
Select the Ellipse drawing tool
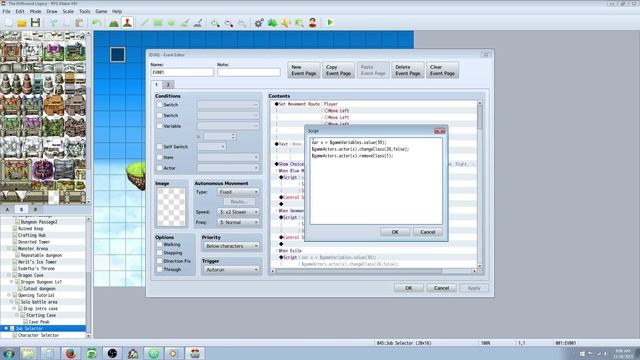tap(171, 23)
